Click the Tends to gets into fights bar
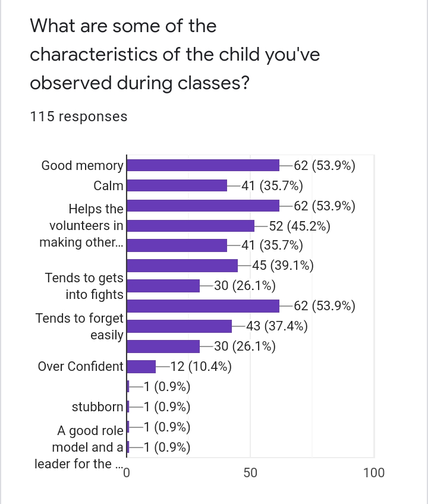The width and height of the screenshot is (428, 504). (x=163, y=286)
